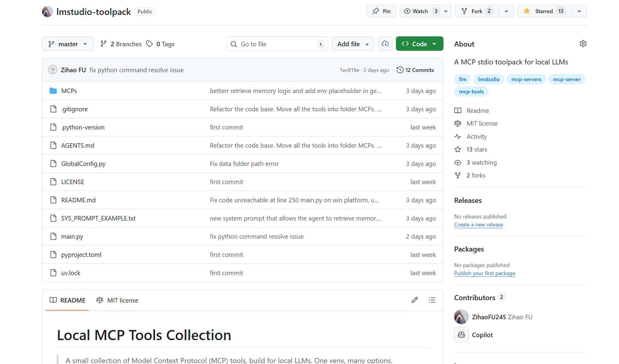
Task: Open the Releases heading link
Action: pyautogui.click(x=468, y=200)
